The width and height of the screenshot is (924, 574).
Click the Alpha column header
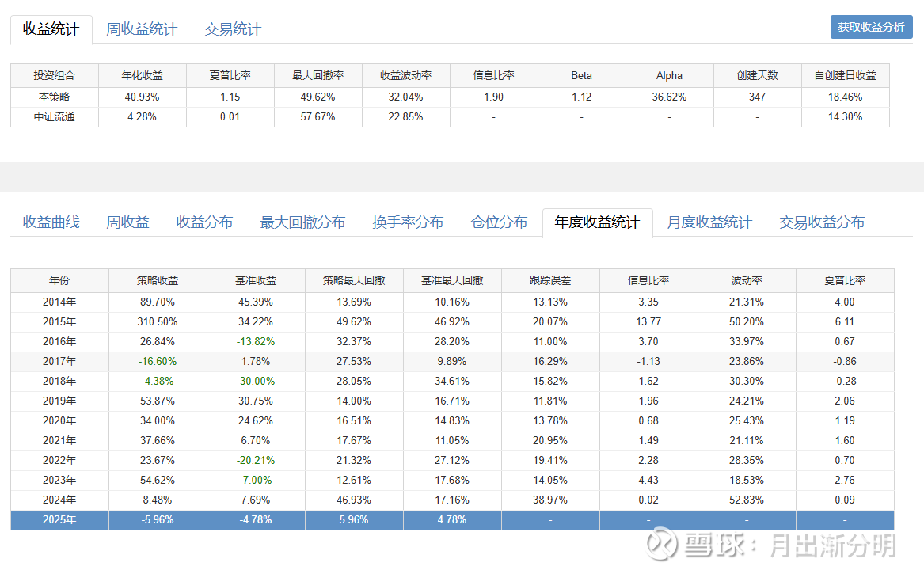tap(669, 75)
